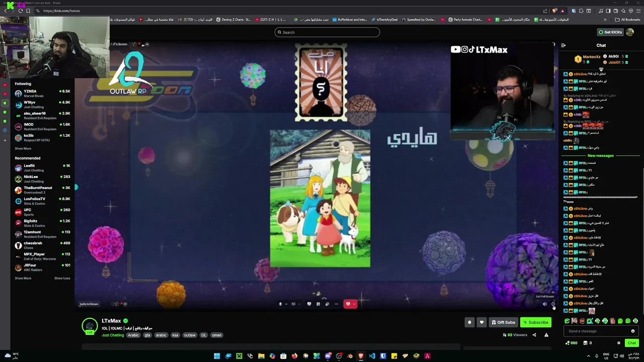Open the chessbrah recommended channel
This screenshot has height=362, width=644.
point(43,245)
